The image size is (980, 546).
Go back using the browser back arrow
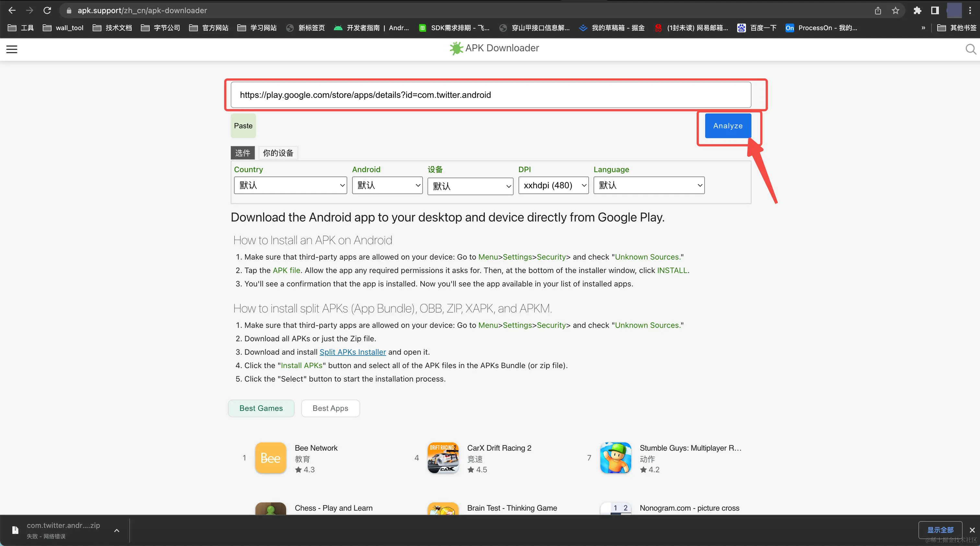point(12,10)
